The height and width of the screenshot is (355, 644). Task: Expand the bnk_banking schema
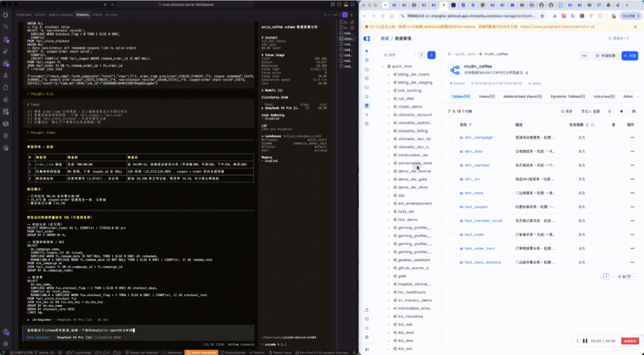point(389,91)
